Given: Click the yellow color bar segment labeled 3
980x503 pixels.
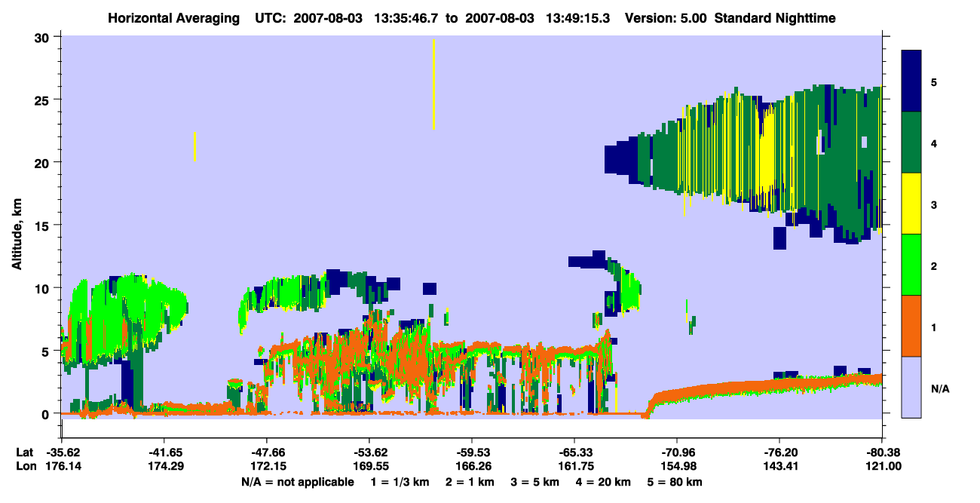Looking at the screenshot, I should [911, 204].
